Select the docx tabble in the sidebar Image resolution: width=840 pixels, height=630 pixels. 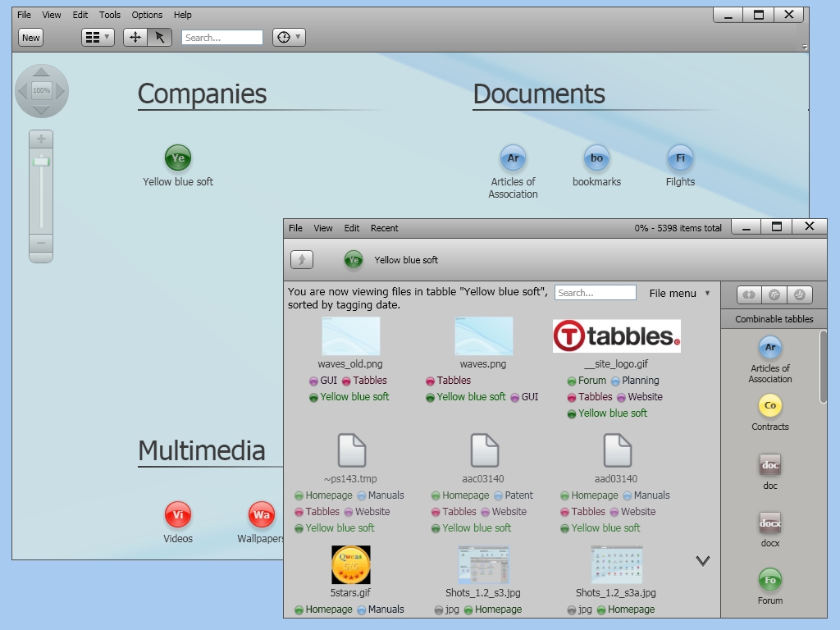point(769,521)
